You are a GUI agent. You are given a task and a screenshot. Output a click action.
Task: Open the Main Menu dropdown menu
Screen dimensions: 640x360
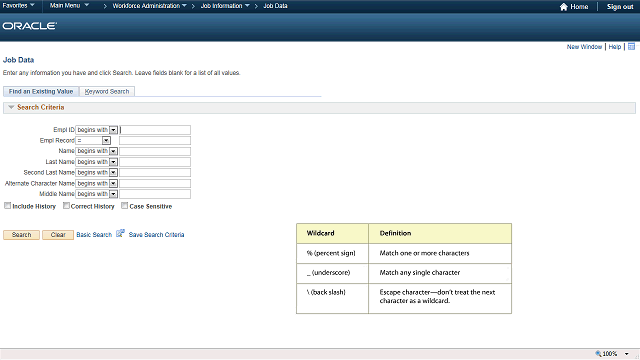(x=69, y=6)
